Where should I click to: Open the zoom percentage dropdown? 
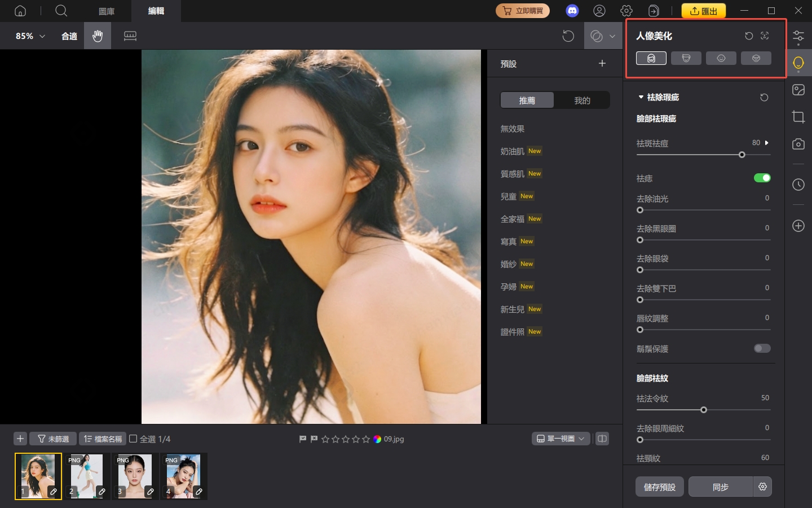tap(29, 36)
